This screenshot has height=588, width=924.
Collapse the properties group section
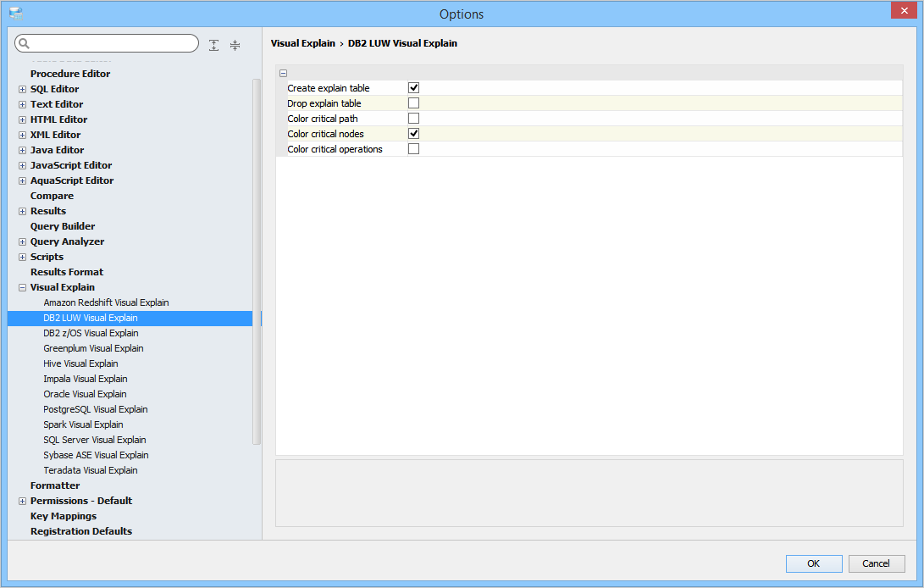[x=284, y=73]
